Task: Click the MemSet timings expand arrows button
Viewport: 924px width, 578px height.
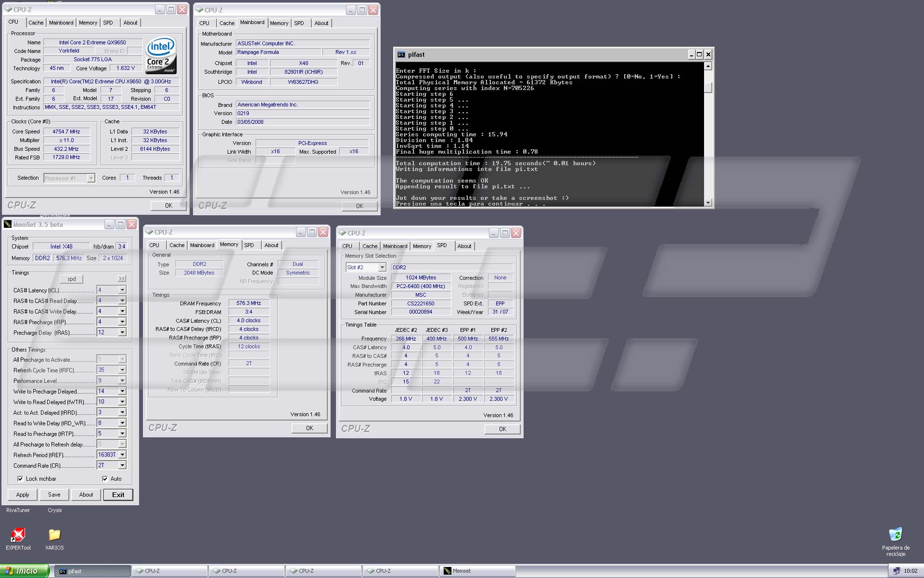Action: 122,279
